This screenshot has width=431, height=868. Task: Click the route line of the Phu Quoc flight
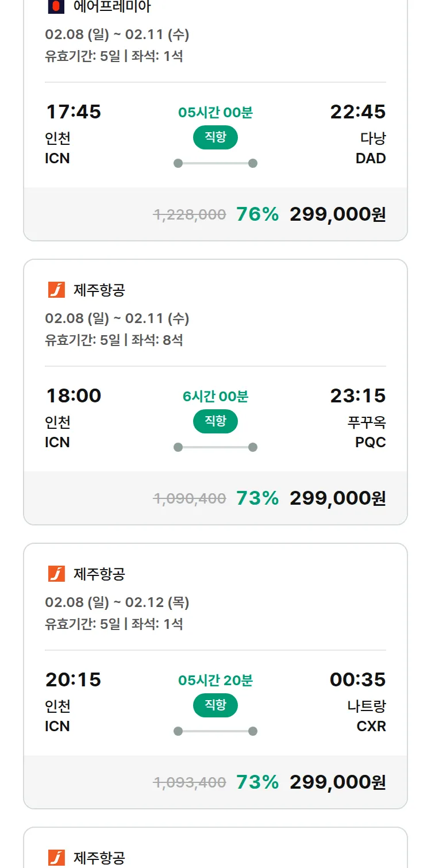click(x=215, y=447)
